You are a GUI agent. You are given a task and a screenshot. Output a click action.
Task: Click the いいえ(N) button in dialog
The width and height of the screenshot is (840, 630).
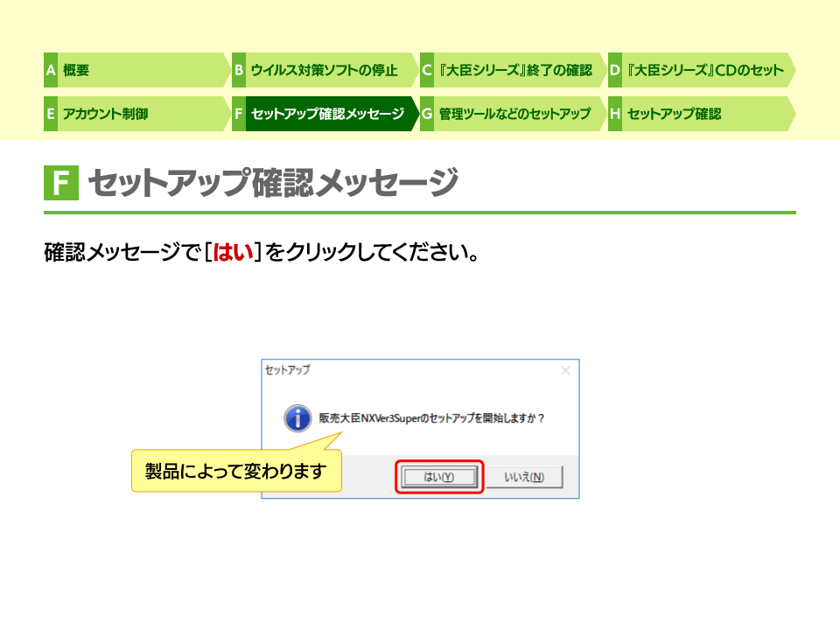[524, 477]
